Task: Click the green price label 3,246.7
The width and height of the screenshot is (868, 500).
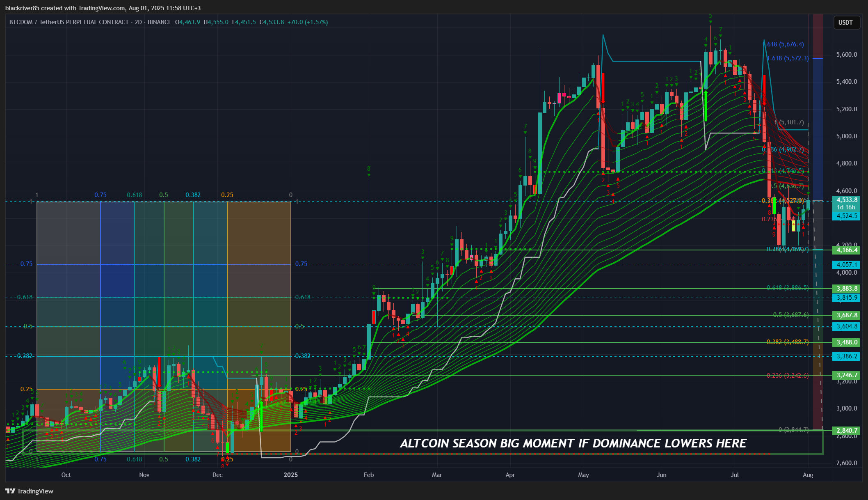Action: pyautogui.click(x=846, y=375)
